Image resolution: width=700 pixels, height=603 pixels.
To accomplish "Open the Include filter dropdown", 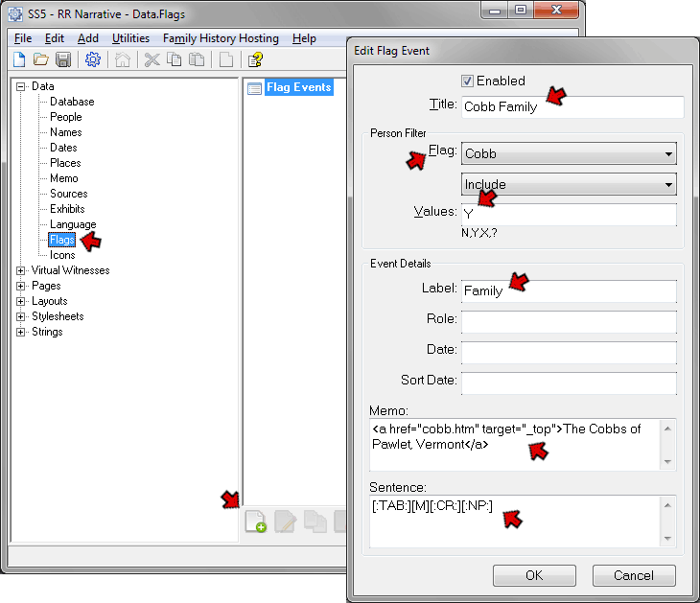I will (x=569, y=184).
